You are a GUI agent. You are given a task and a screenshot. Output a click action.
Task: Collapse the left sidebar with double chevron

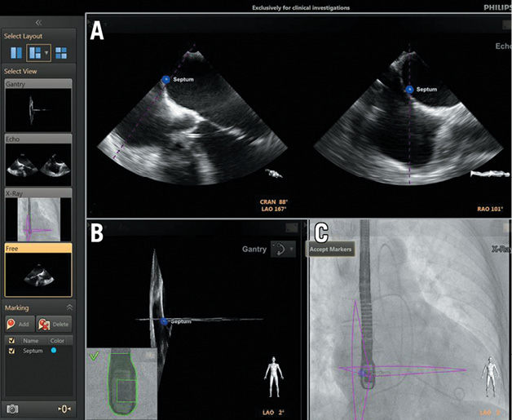click(x=38, y=24)
